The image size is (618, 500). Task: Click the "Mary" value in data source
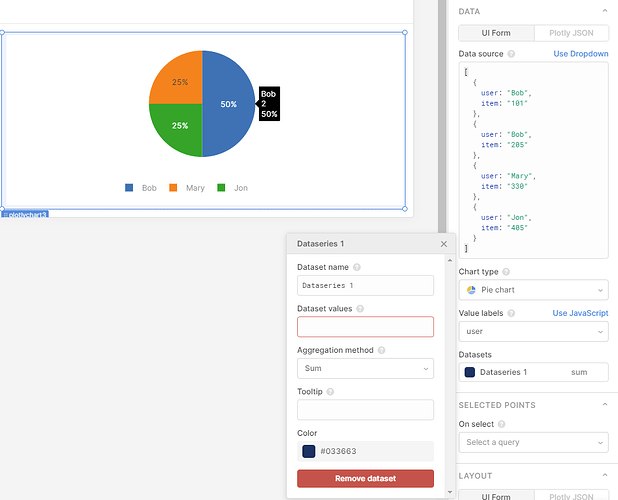[x=519, y=176]
